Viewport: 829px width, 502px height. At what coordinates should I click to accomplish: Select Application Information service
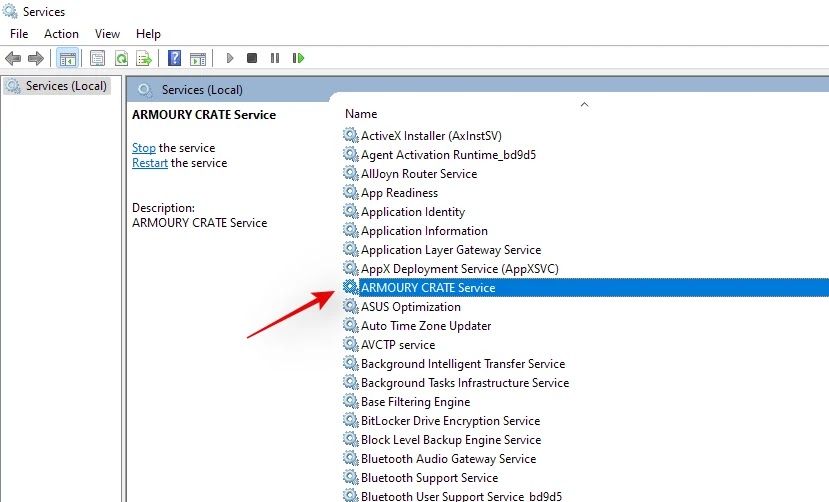424,231
